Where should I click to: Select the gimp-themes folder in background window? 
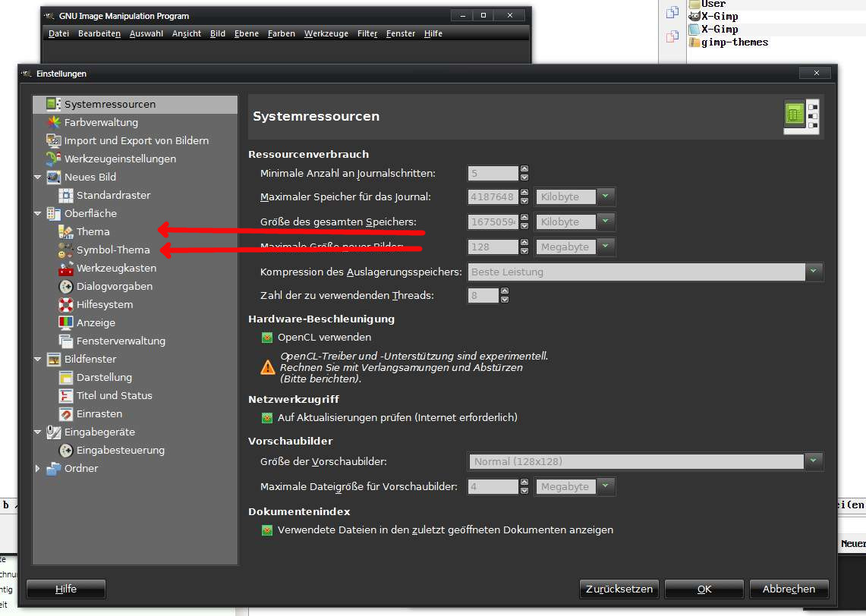click(729, 42)
